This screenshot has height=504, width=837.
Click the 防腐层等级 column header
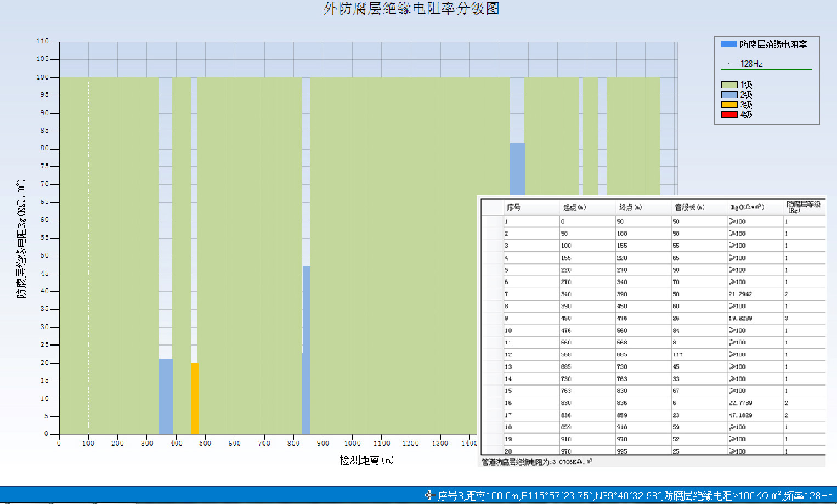[803, 207]
